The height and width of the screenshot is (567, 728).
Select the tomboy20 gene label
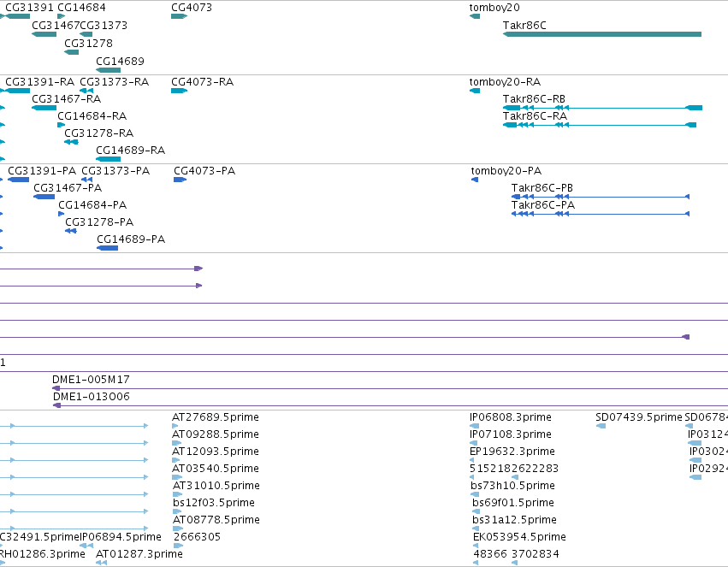tap(494, 8)
